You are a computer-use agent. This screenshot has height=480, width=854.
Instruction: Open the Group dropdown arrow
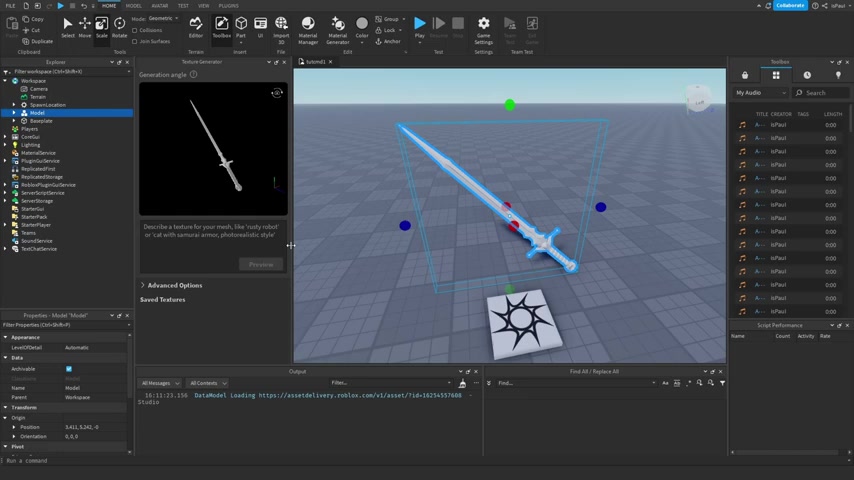click(x=404, y=19)
